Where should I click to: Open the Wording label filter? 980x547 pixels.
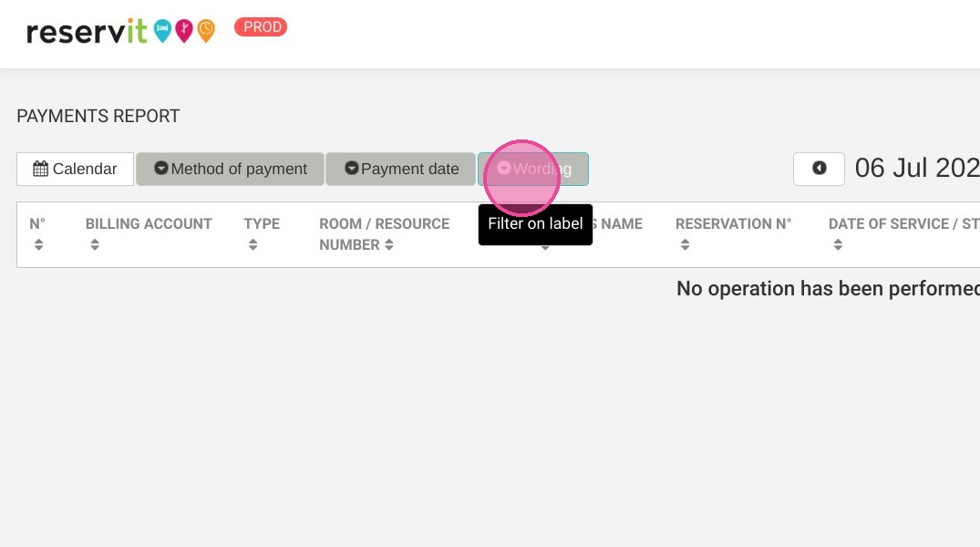[x=533, y=169]
